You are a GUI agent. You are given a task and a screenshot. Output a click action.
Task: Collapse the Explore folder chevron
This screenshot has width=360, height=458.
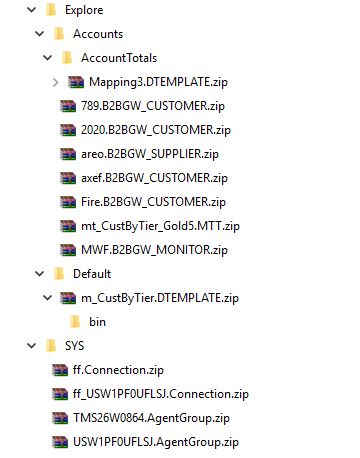click(32, 10)
